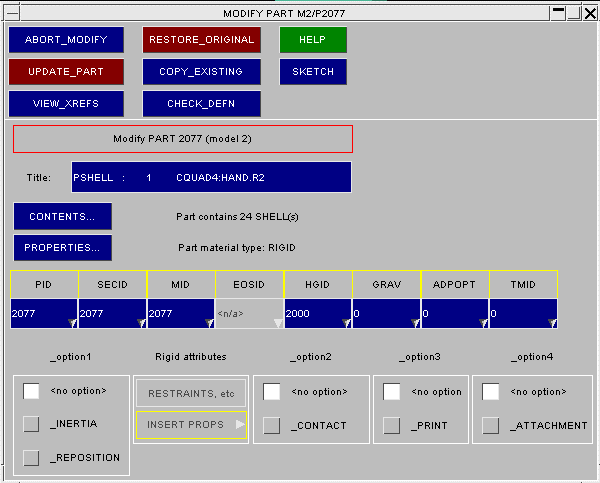Click the GRAV column header
Screen dimensions: 600x483
point(386,284)
